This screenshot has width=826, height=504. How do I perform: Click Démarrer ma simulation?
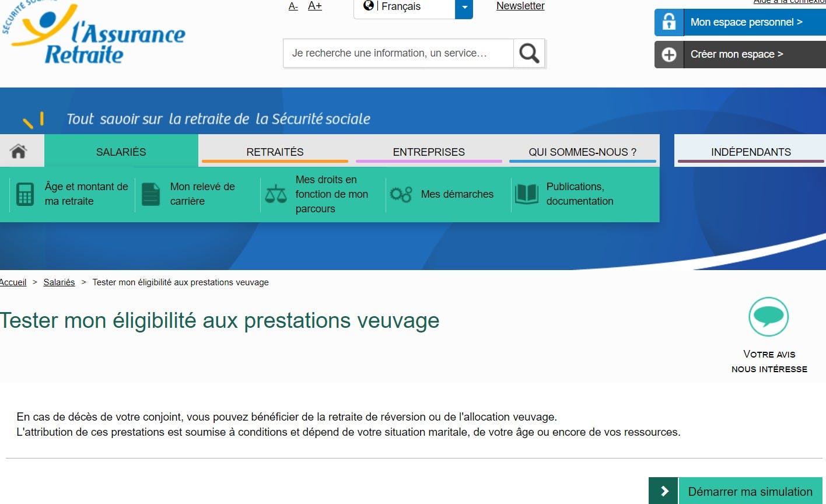[750, 491]
